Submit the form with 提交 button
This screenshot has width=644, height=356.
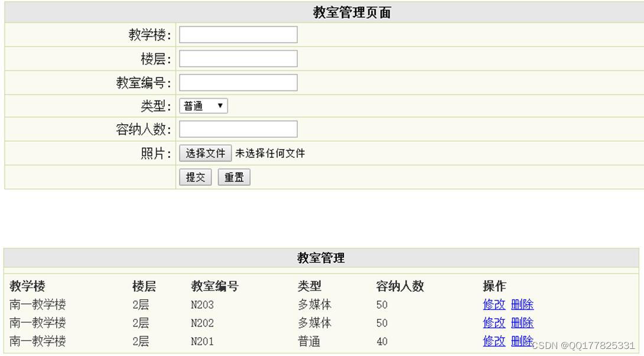196,177
